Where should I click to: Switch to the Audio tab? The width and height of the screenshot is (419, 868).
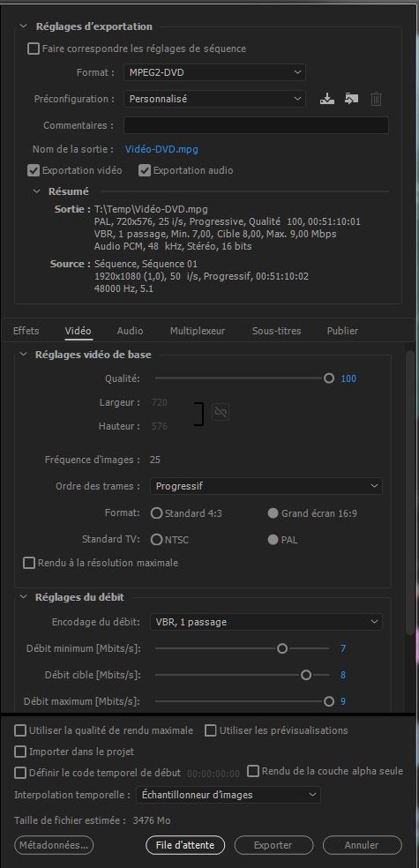130,331
